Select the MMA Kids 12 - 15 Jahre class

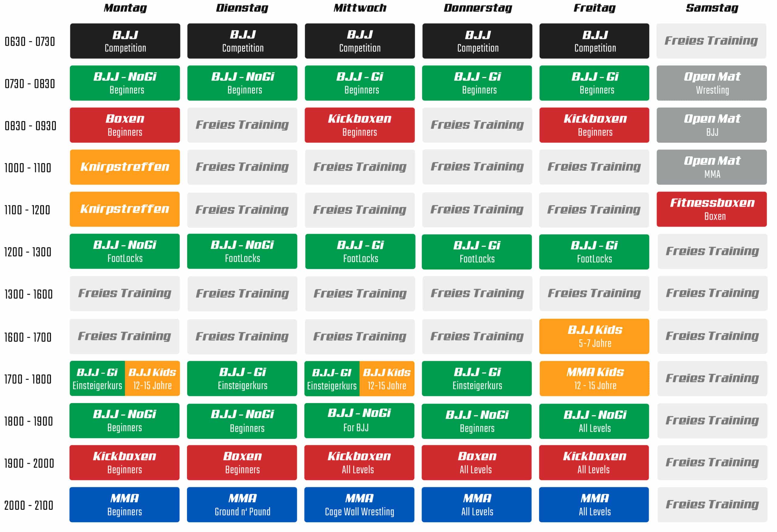coord(594,378)
